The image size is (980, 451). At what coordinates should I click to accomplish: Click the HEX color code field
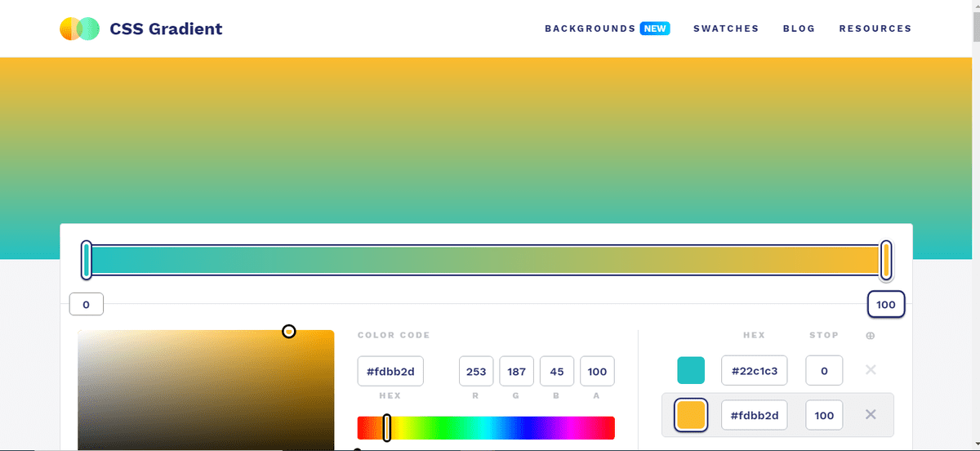point(390,371)
